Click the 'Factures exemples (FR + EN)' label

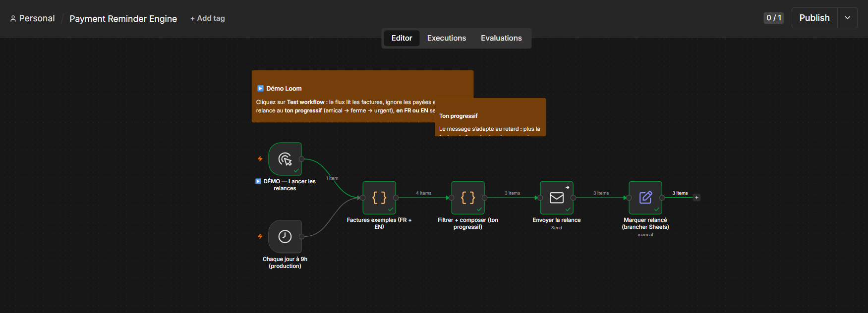pos(379,223)
